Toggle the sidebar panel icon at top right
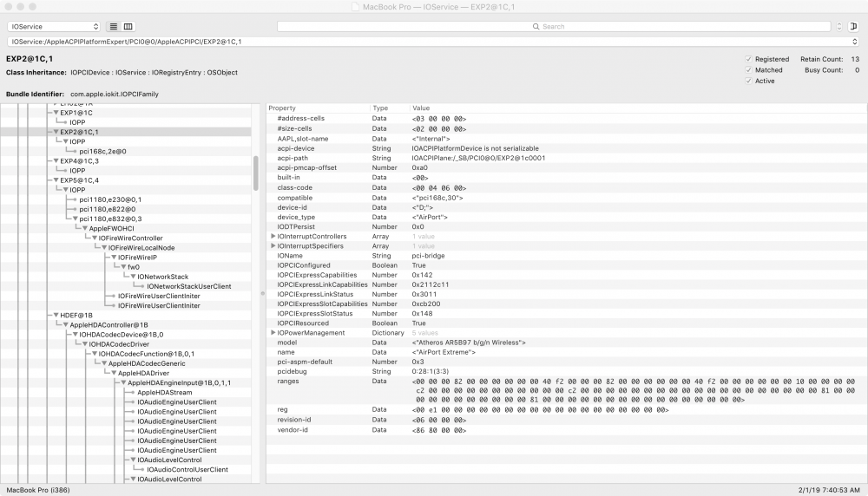 click(x=853, y=27)
